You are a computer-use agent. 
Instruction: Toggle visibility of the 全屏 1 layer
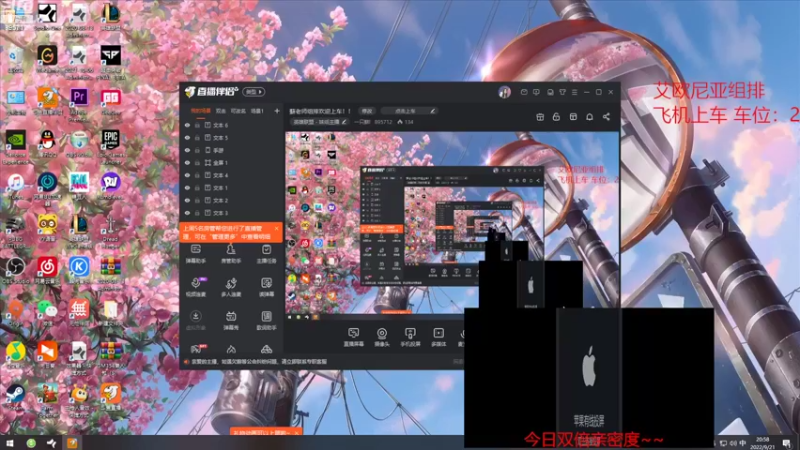(x=187, y=163)
